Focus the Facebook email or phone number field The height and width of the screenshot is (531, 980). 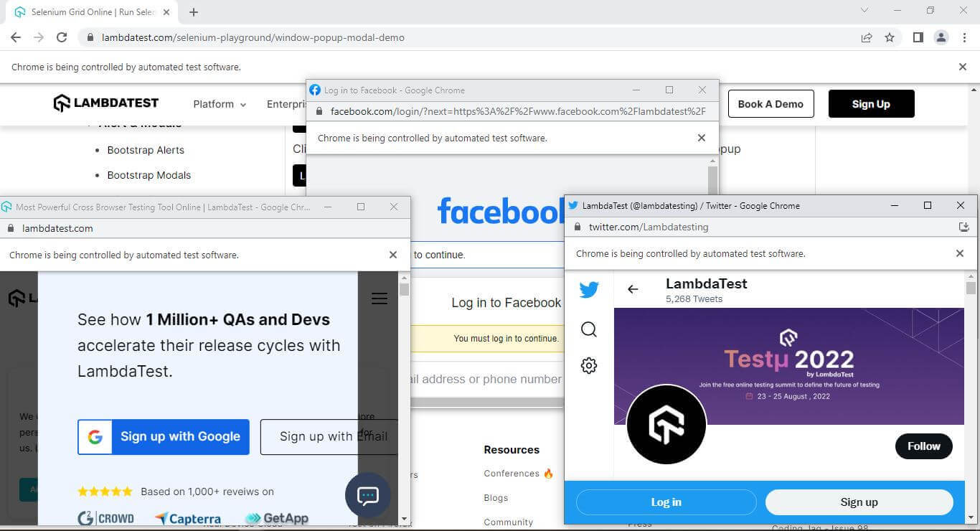click(487, 379)
